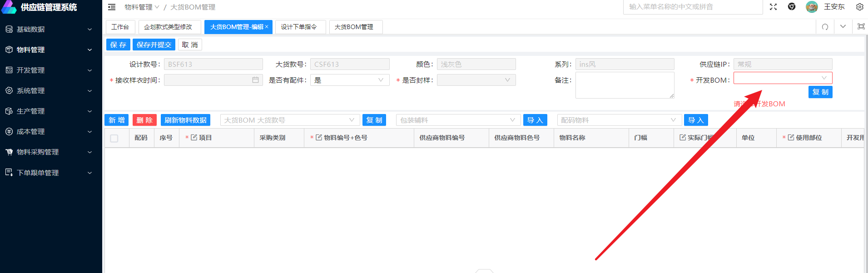Expand the 基础数据 sidebar menu

(50, 29)
